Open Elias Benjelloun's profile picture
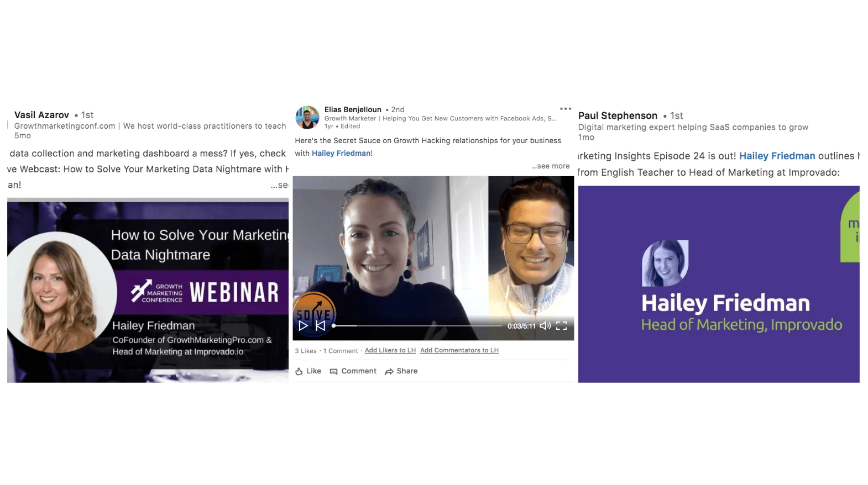The height and width of the screenshot is (485, 868). 307,117
